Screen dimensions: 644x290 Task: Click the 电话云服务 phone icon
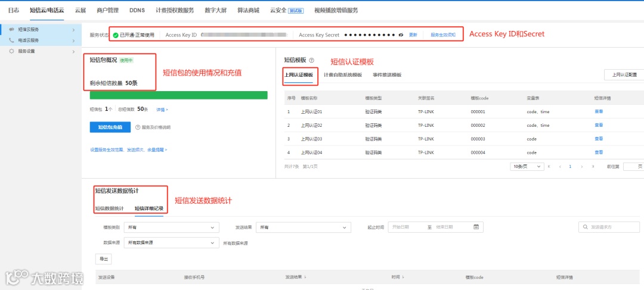pyautogui.click(x=11, y=40)
